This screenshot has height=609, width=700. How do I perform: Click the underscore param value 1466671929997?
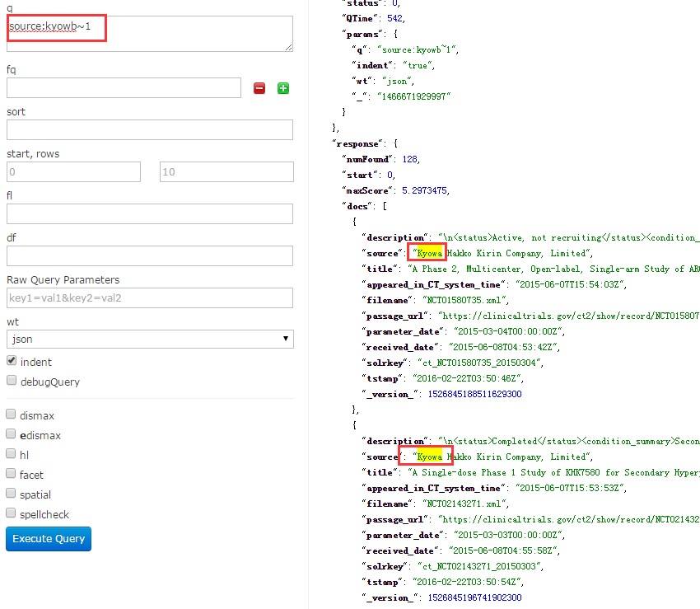pos(414,96)
